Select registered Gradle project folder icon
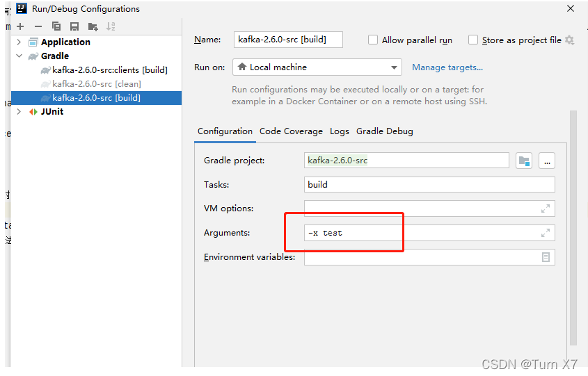 (x=524, y=161)
